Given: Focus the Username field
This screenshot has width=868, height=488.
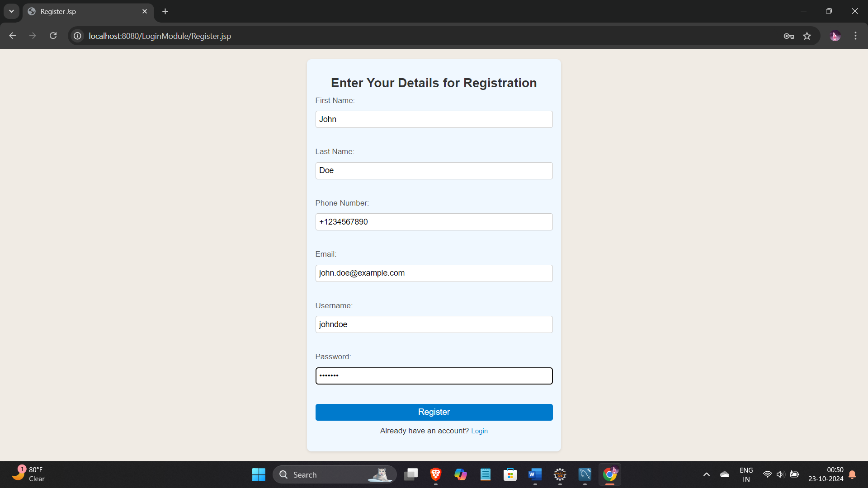Looking at the screenshot, I should (434, 324).
